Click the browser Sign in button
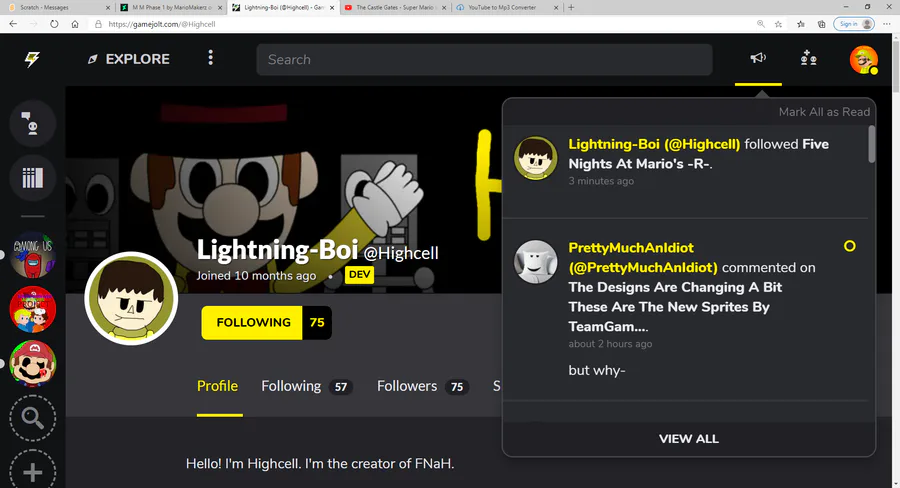 (854, 24)
